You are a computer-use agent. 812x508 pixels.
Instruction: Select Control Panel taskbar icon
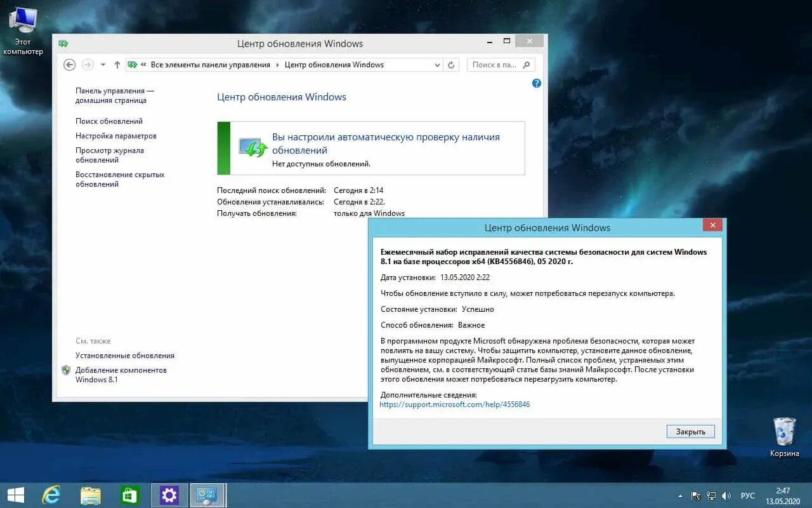click(207, 495)
